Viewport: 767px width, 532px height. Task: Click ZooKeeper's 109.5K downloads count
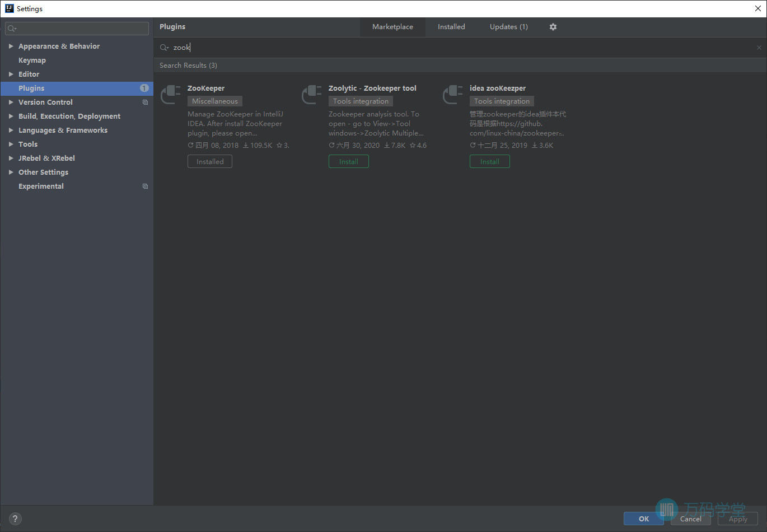258,146
